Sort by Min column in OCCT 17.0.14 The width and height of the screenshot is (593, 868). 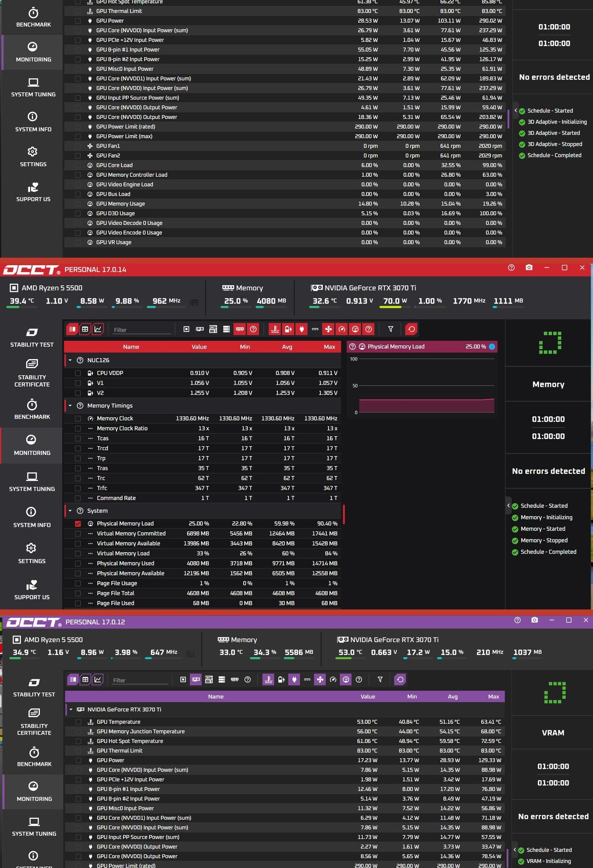pos(245,347)
